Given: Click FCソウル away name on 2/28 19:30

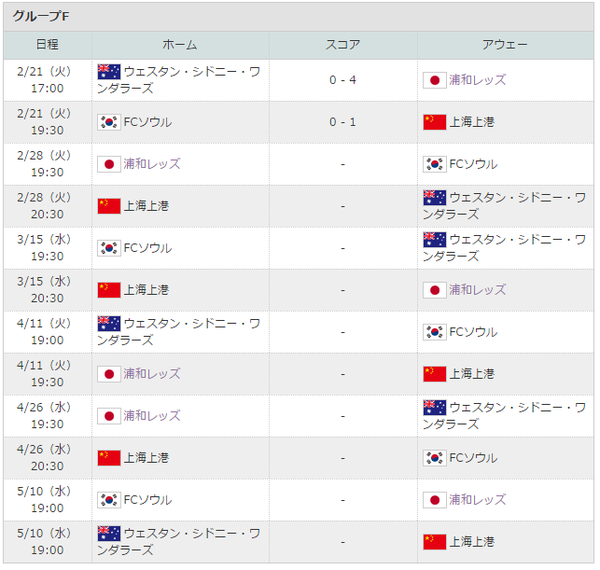Looking at the screenshot, I should click(x=473, y=164).
